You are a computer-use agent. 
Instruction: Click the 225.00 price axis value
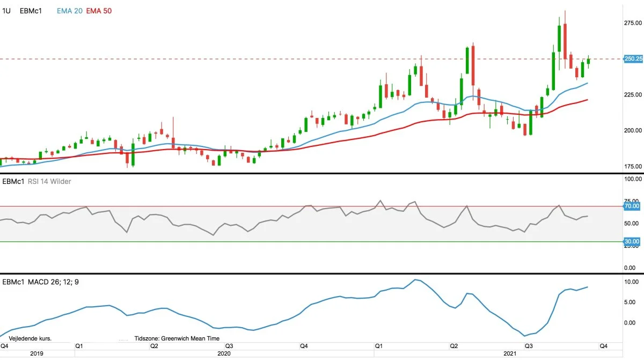633,94
